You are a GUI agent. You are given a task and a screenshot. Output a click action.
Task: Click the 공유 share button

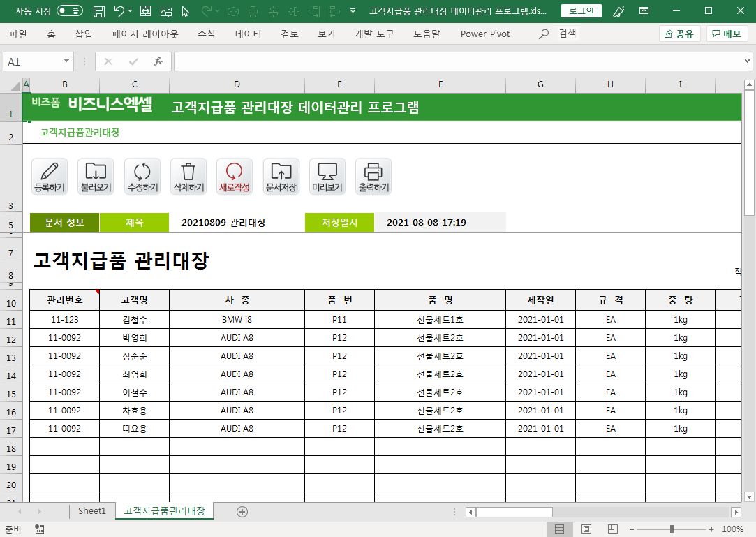pos(679,34)
